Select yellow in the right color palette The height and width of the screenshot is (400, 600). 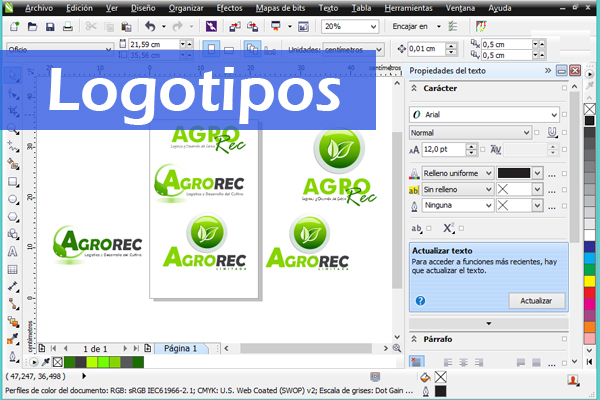point(590,281)
